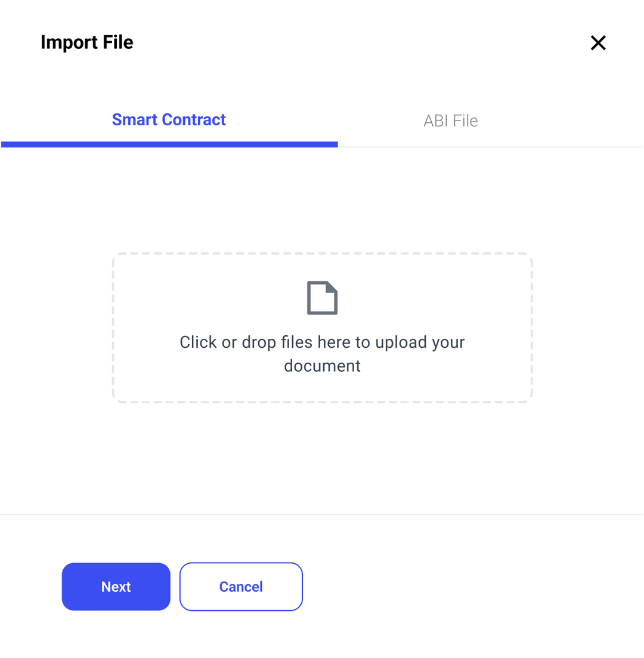644x658 pixels.
Task: Click the blue progress bar under Smart Contract
Action: [x=169, y=144]
